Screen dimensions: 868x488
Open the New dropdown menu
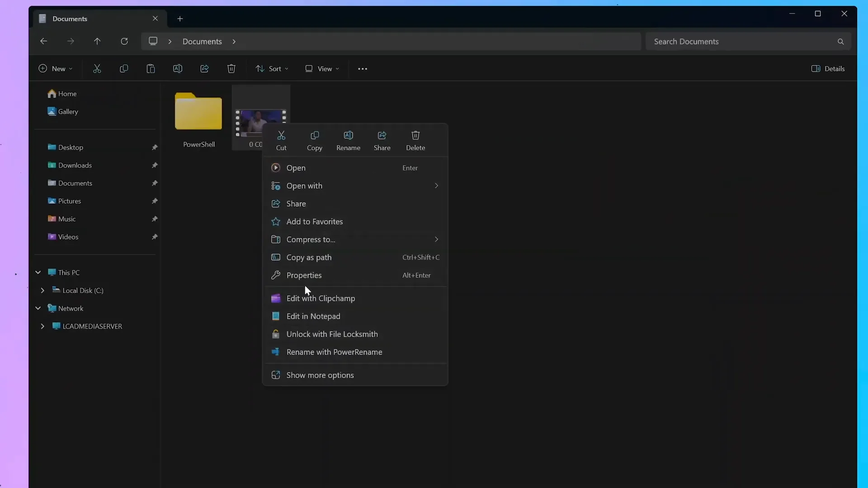point(56,69)
